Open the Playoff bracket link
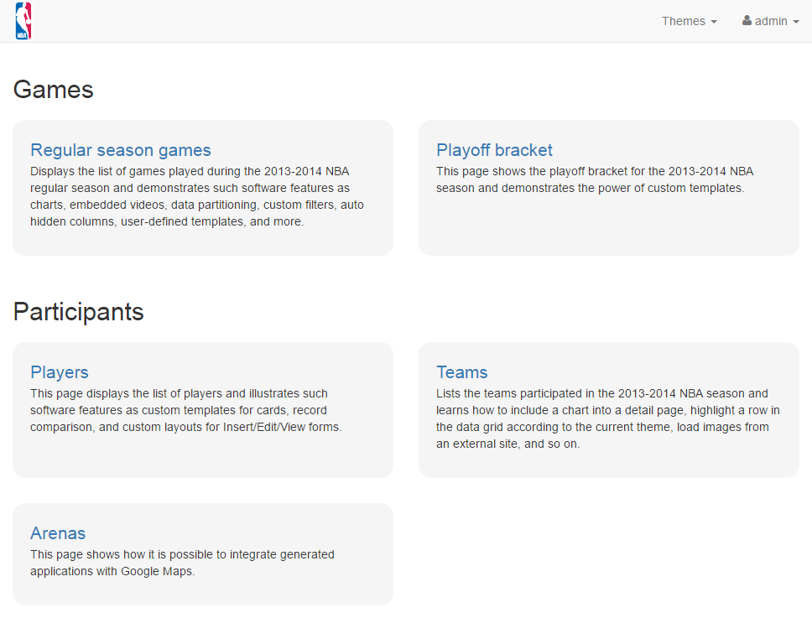Viewport: 812px width, 644px height. [x=494, y=150]
